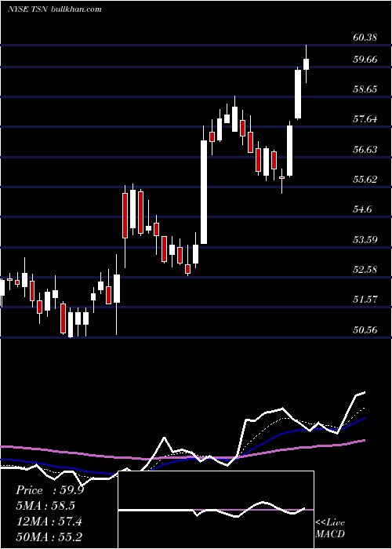Click the <<Live MACD label
This screenshot has height=549, width=392.
pos(330,528)
